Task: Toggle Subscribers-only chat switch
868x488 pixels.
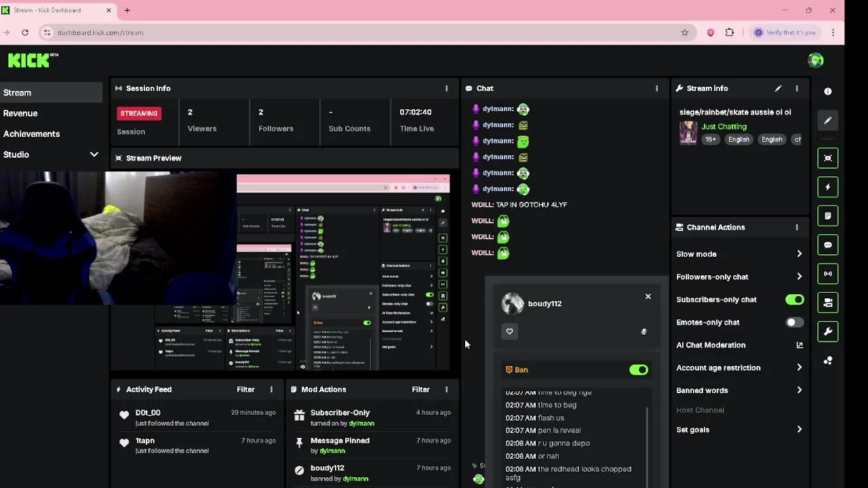Action: point(795,300)
